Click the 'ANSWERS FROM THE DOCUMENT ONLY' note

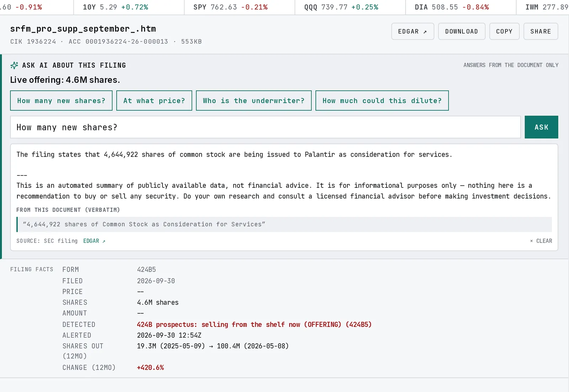511,65
